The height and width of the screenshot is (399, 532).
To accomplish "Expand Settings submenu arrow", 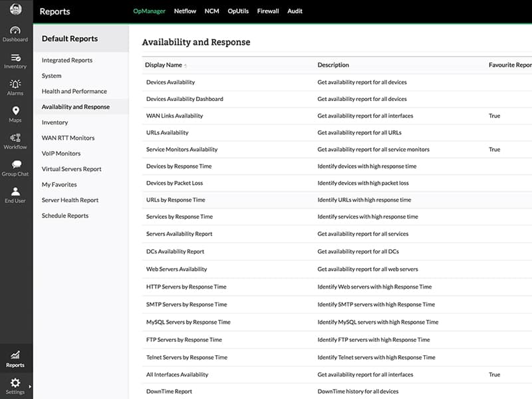I will click(x=30, y=386).
